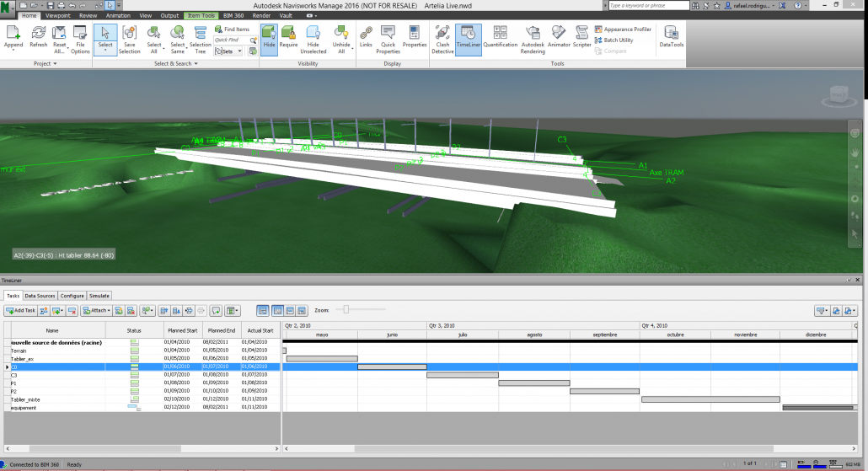This screenshot has width=868, height=471.
Task: Open the Viewpoint ribbon tab
Action: (58, 15)
